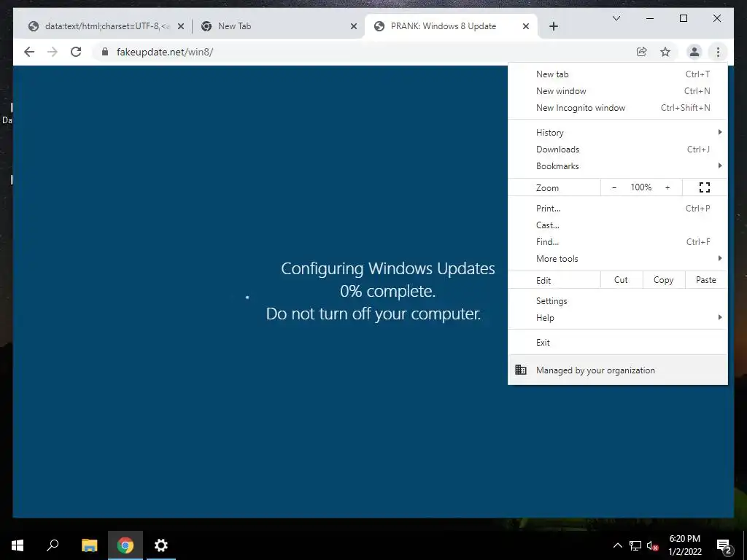Viewport: 747px width, 560px height.
Task: Decrease zoom with the minus button
Action: [x=614, y=187]
